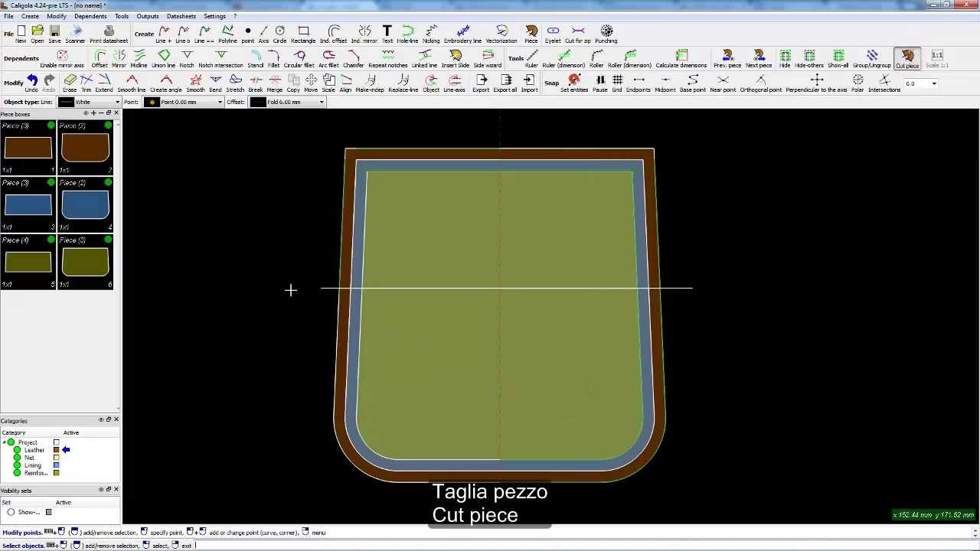Toggle Leather category visibility green dot
This screenshot has width=980, height=551.
click(17, 450)
